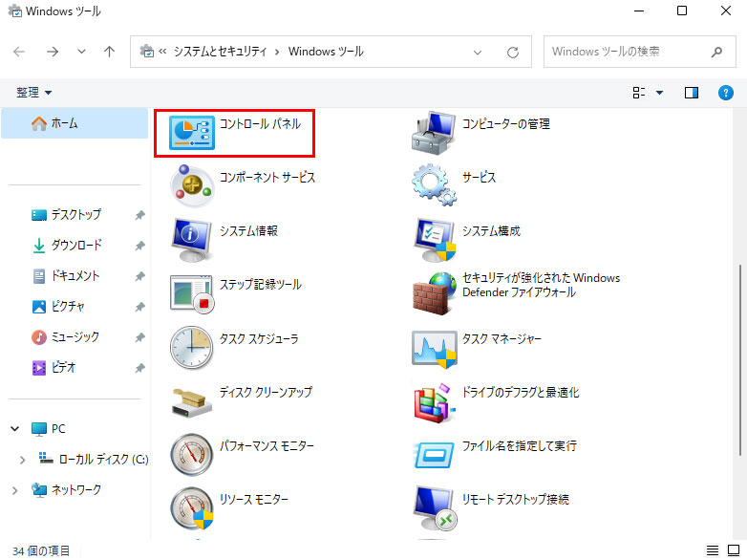
Task: Open the コントロール パネル icon
Action: (192, 133)
